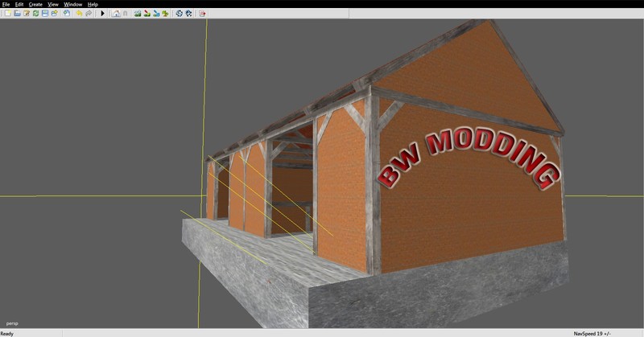This screenshot has height=337, width=644.
Task: Open the Edit menu
Action: pos(19,5)
